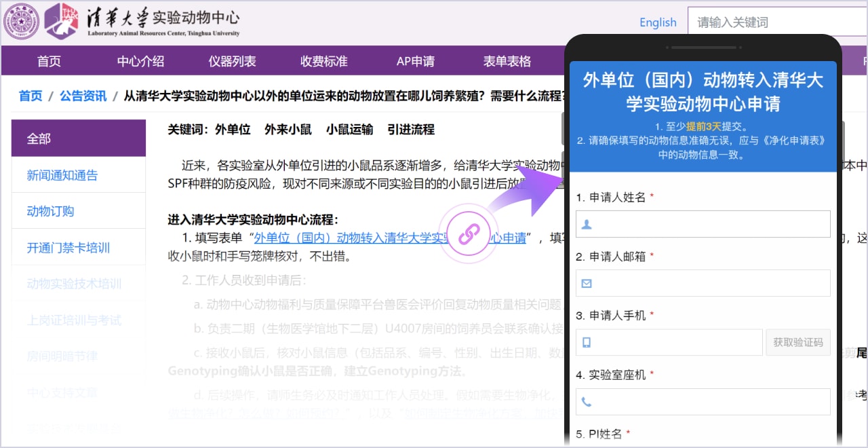The width and height of the screenshot is (868, 448).
Task: Click the purple Laboratory Animal Center logo
Action: pyautogui.click(x=61, y=21)
